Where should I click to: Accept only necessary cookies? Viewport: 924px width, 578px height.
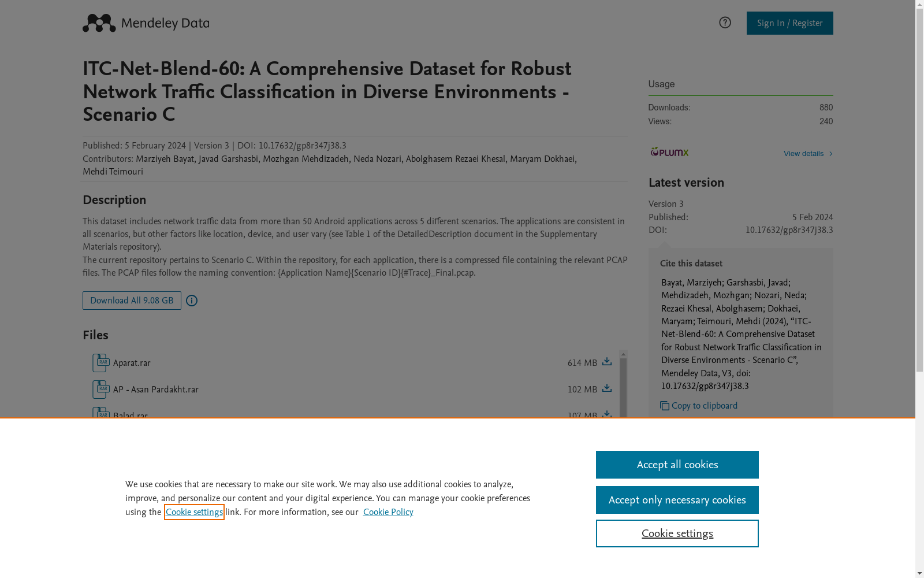(x=677, y=500)
